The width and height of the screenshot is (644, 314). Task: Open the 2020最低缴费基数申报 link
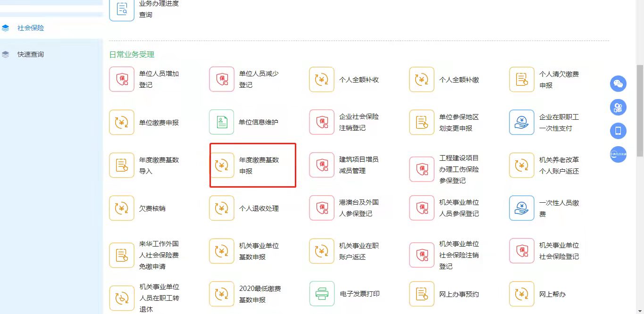pyautogui.click(x=259, y=294)
